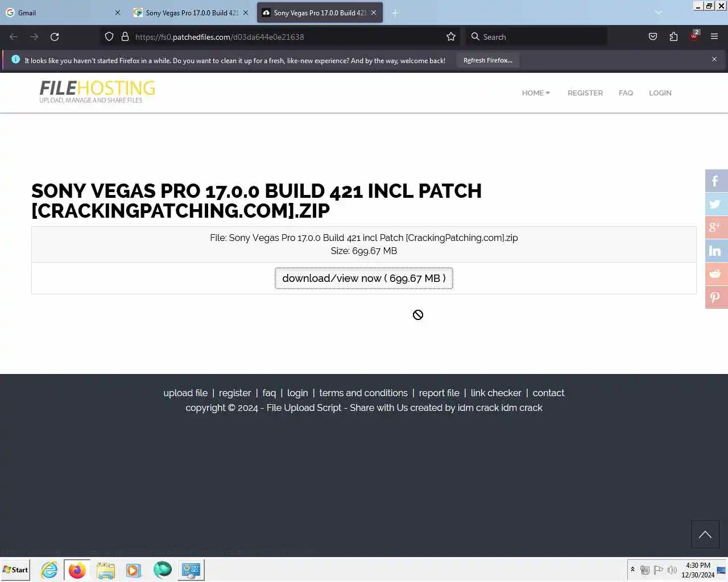The height and width of the screenshot is (582, 728).
Task: Open a new tab with the plus icon
Action: (395, 13)
